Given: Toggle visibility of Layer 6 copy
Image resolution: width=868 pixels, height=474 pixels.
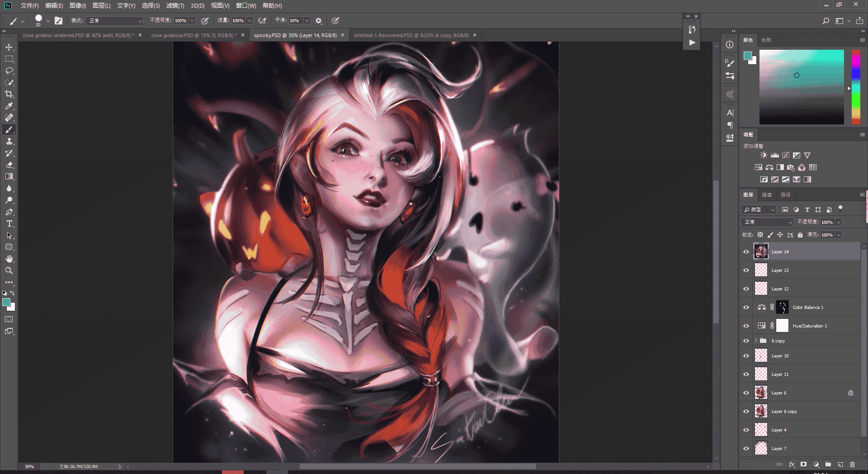Looking at the screenshot, I should (x=746, y=411).
